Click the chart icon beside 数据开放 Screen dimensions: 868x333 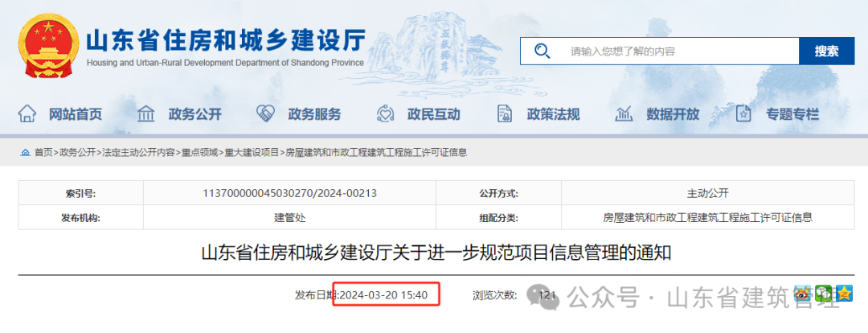624,114
